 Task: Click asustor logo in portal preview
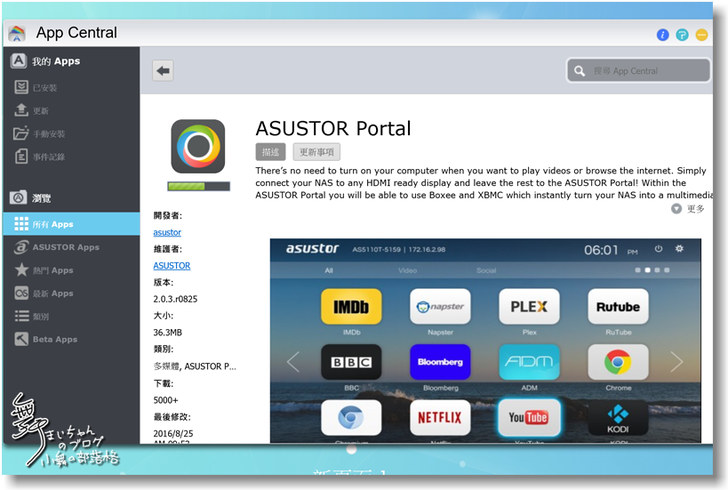(312, 248)
